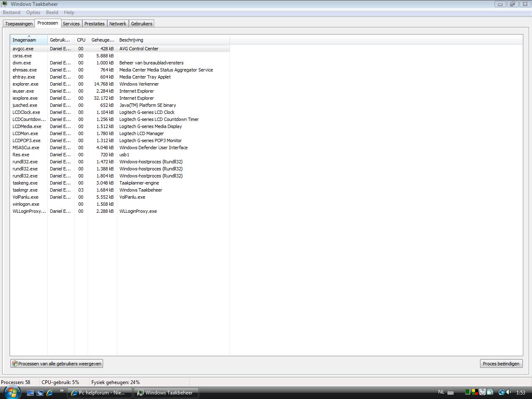Image resolution: width=532 pixels, height=399 pixels.
Task: Select the csrss.exe process row
Action: pyautogui.click(x=120, y=56)
